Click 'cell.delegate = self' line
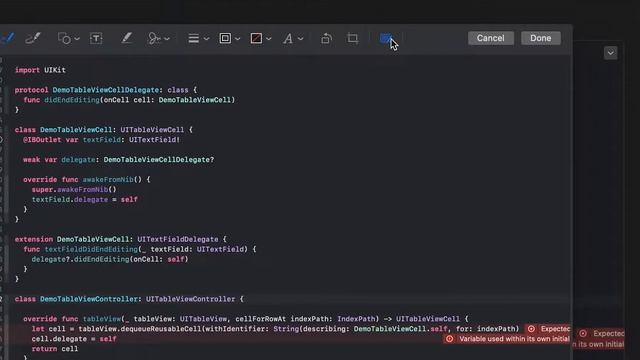The image size is (640, 360). pyautogui.click(x=74, y=339)
